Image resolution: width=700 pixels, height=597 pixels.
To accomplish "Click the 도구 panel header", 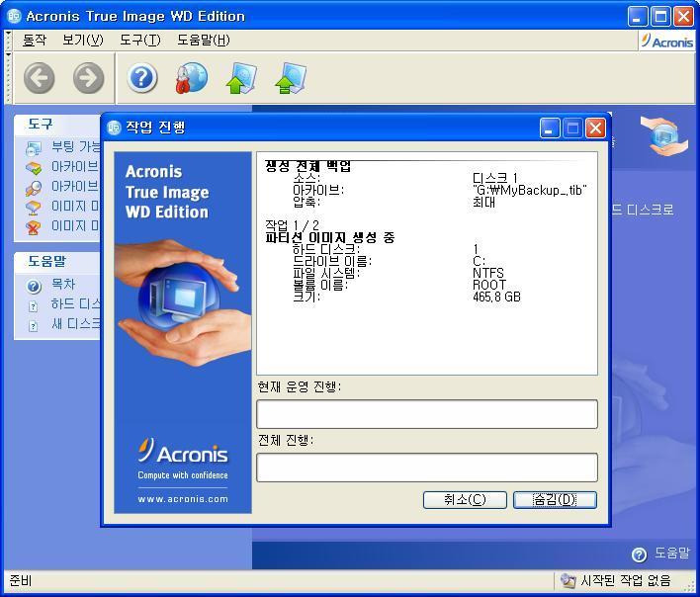I will [57, 125].
